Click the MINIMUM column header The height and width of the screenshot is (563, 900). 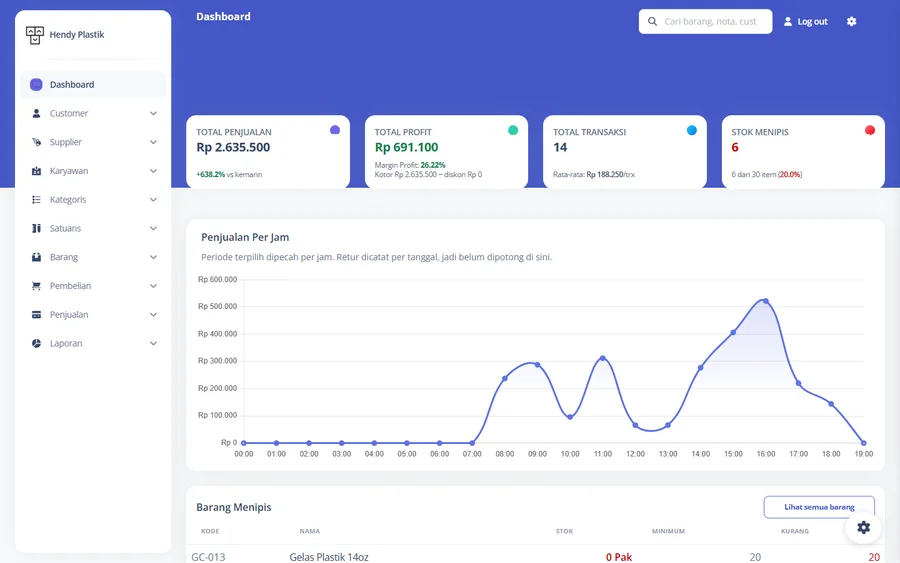point(668,531)
